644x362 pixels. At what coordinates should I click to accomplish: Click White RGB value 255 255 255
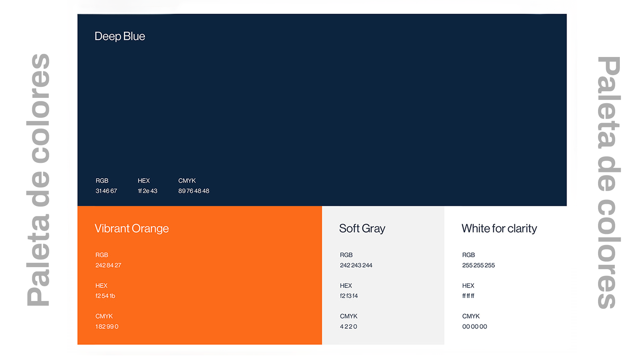(x=479, y=265)
